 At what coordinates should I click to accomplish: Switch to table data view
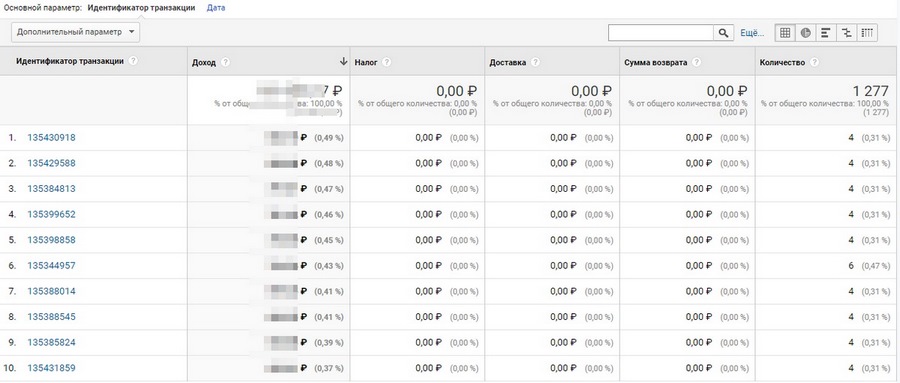[x=785, y=33]
